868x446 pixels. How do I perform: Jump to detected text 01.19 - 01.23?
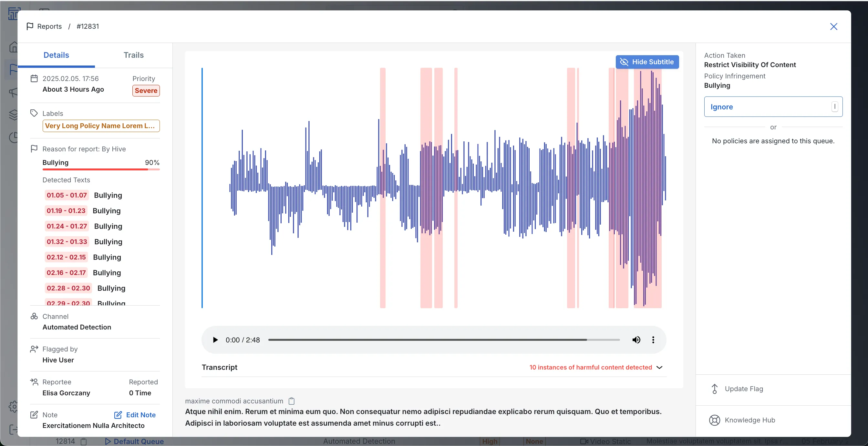click(x=66, y=210)
